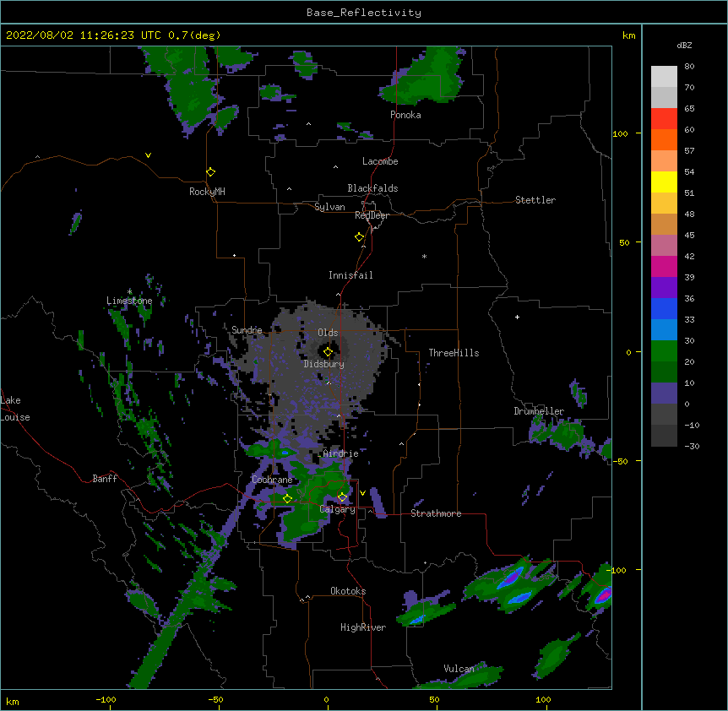This screenshot has height=711, width=728.
Task: Click the Blackfalds city label
Action: pyautogui.click(x=372, y=188)
